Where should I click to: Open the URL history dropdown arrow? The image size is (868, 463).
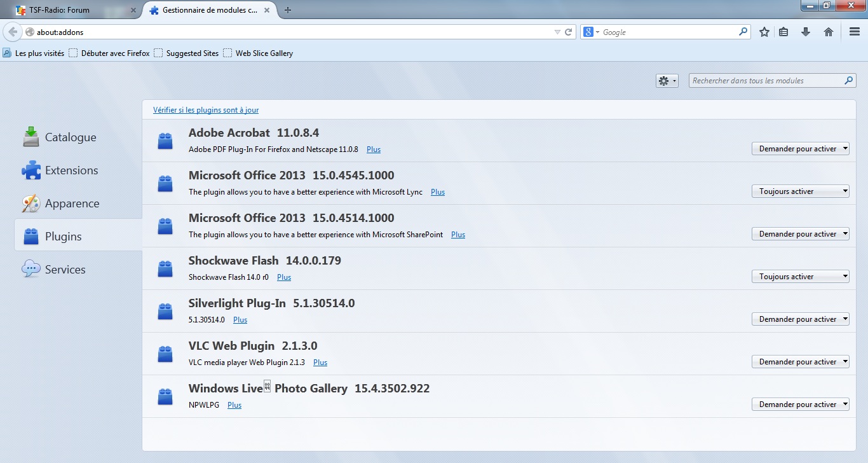(557, 32)
